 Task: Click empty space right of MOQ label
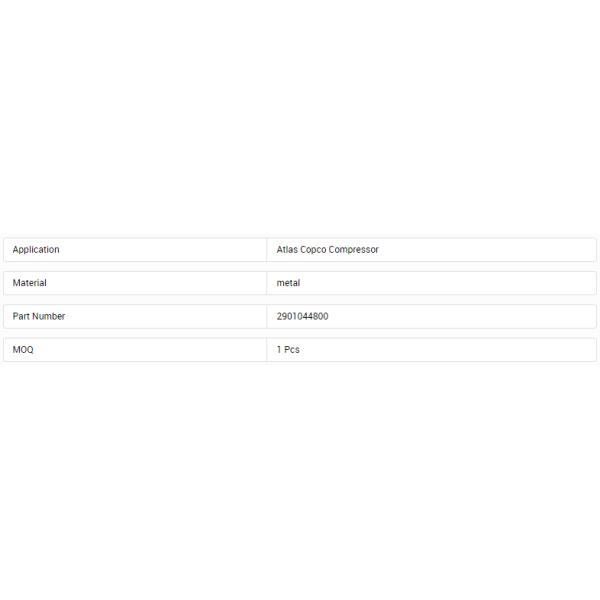150,350
